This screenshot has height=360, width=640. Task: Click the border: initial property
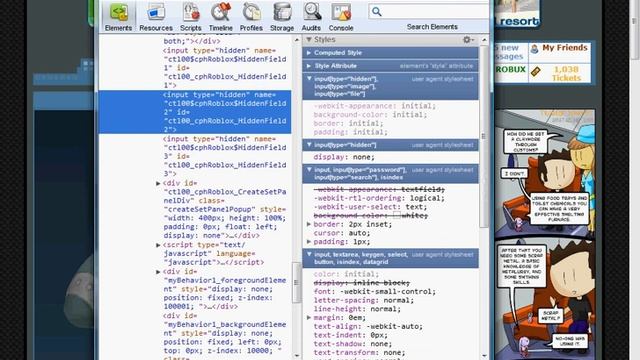pyautogui.click(x=348, y=123)
